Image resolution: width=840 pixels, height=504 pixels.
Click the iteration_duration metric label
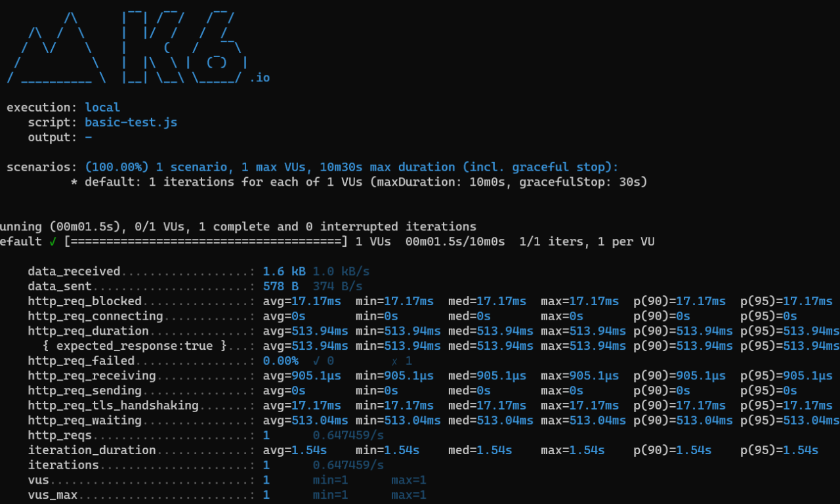click(92, 450)
